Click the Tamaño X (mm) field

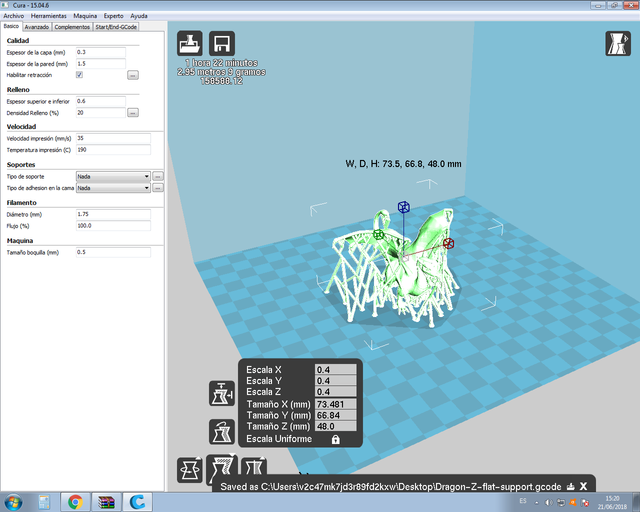coord(336,404)
